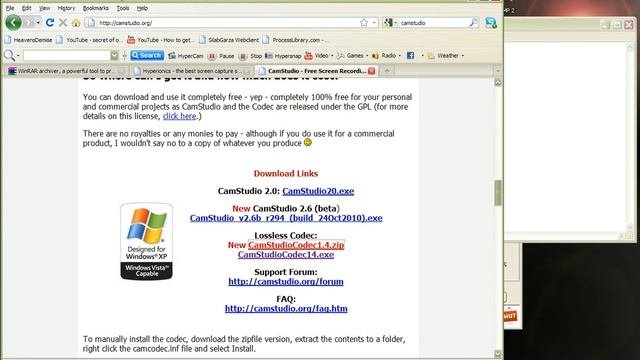The image size is (640, 360).
Task: Click the Designed for Windows XP logo
Action: tap(147, 241)
